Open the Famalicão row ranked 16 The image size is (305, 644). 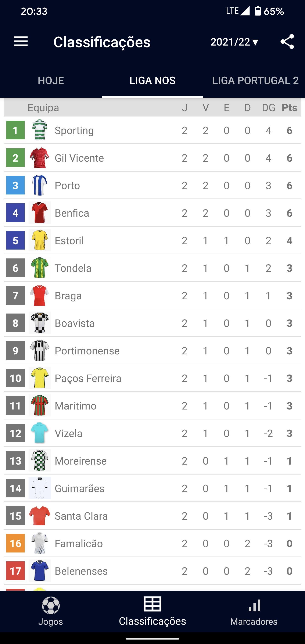(x=152, y=543)
